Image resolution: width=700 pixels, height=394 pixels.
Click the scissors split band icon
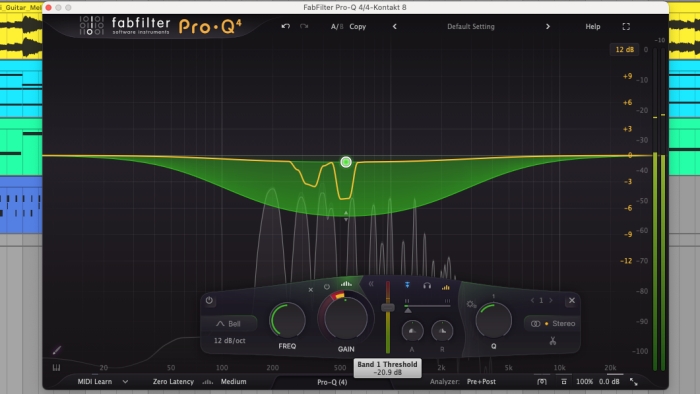553,341
